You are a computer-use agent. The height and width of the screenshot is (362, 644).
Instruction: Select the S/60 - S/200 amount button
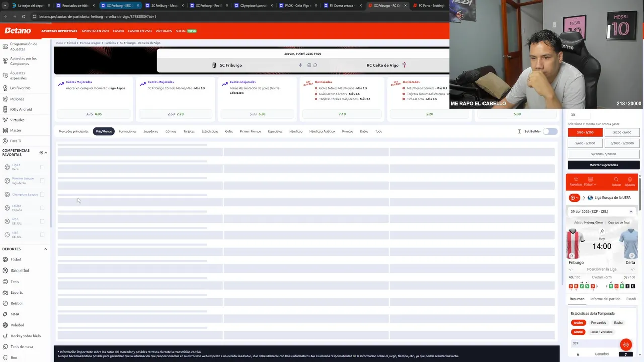click(x=585, y=132)
